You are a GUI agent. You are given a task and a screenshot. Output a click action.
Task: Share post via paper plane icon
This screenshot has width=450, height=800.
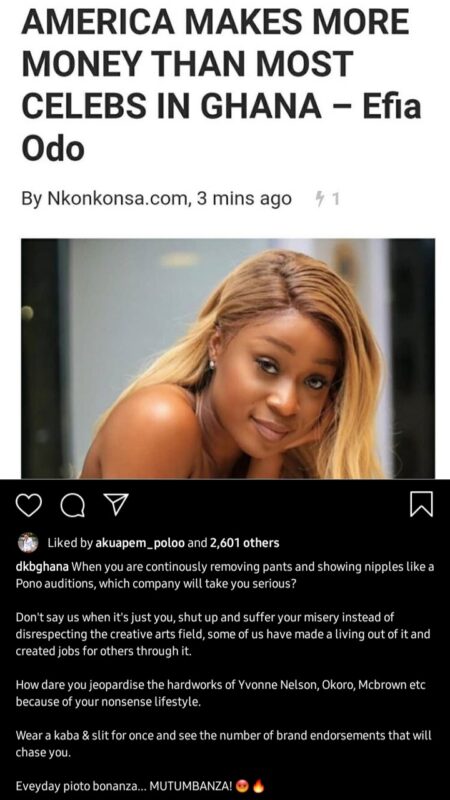(x=116, y=505)
